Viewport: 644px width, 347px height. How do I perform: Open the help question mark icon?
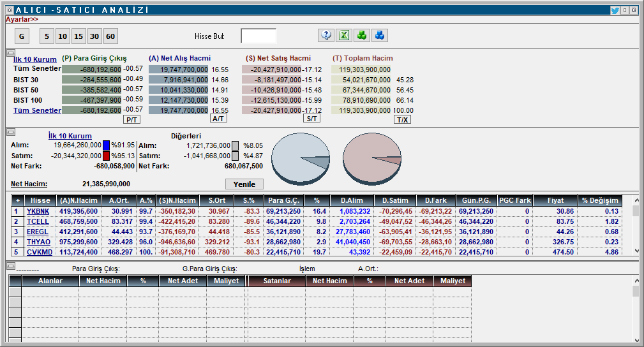pyautogui.click(x=326, y=36)
